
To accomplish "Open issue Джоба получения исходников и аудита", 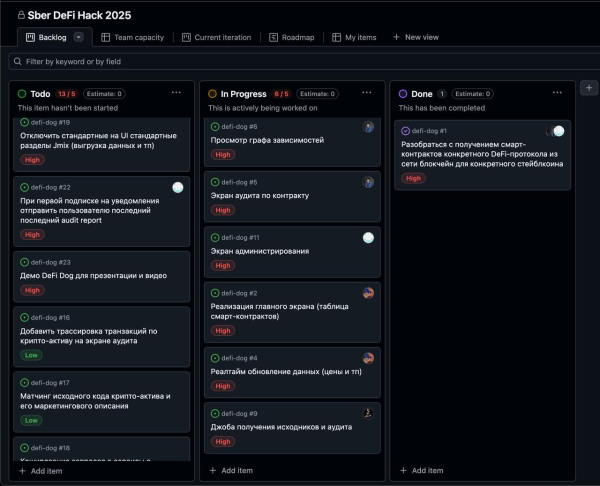I will click(281, 427).
